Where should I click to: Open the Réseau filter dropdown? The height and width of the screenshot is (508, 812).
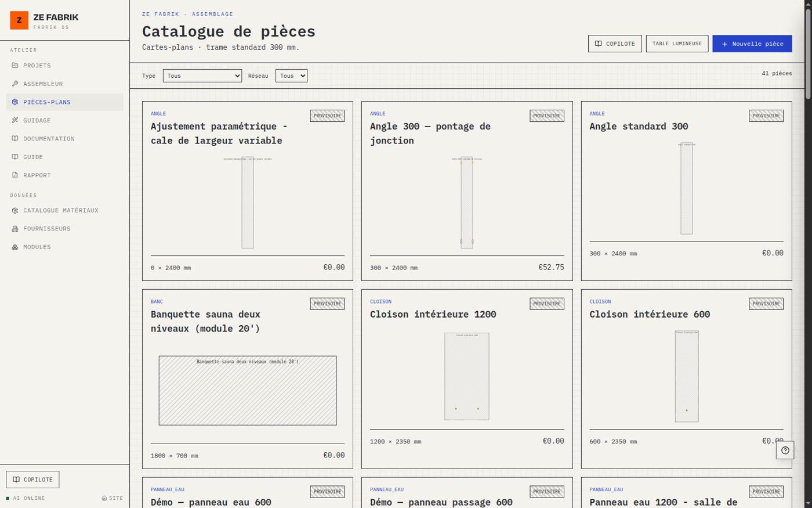(291, 75)
